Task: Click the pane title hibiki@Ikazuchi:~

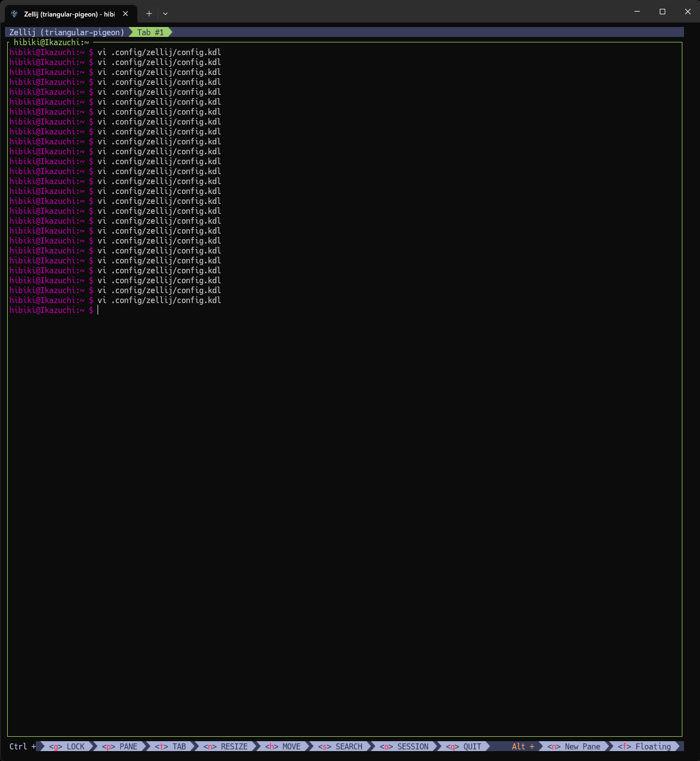Action: [51, 42]
